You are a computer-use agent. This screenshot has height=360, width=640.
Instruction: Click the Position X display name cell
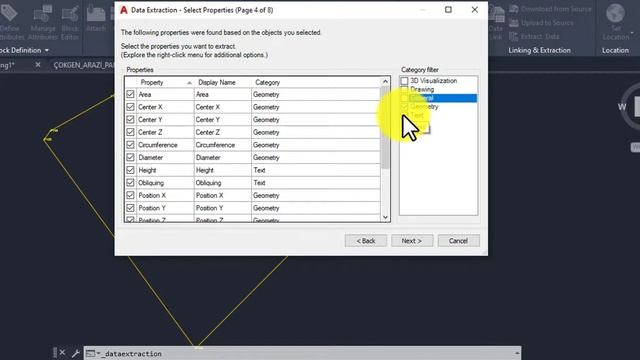pos(223,195)
